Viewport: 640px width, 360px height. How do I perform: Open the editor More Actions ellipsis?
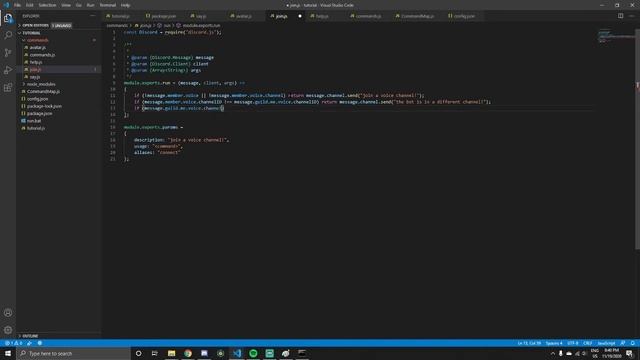coord(631,16)
